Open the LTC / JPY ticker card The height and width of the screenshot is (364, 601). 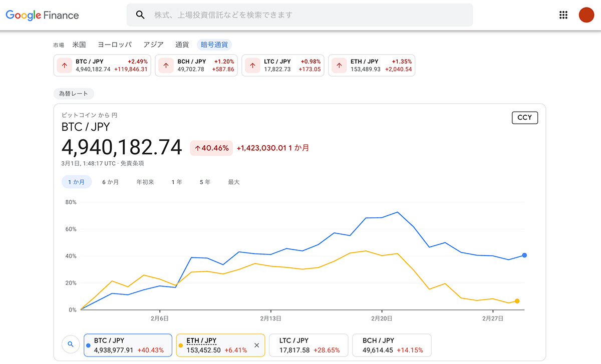[283, 65]
